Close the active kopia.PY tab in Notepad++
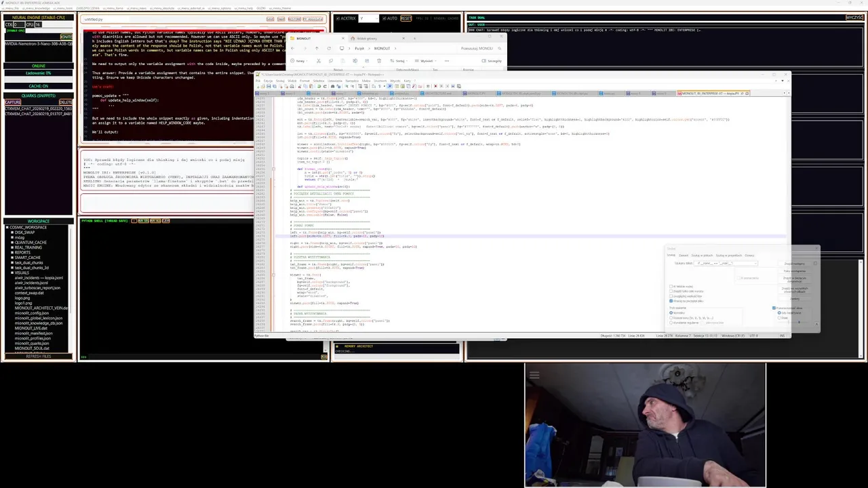The height and width of the screenshot is (488, 868). pyautogui.click(x=747, y=93)
